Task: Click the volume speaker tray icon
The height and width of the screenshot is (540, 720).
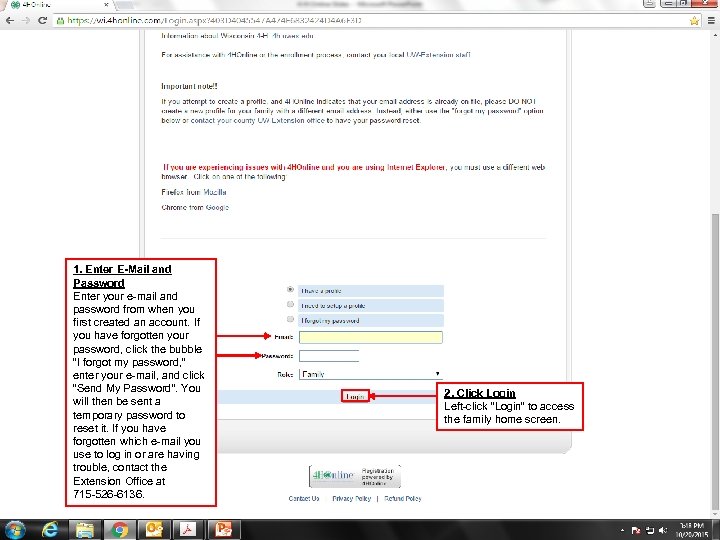Action: pyautogui.click(x=663, y=530)
